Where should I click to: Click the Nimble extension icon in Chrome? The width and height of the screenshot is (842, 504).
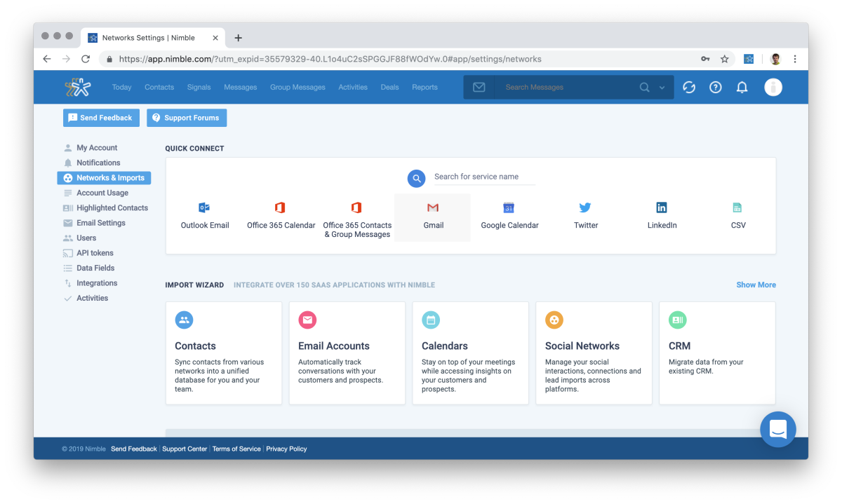coord(749,59)
